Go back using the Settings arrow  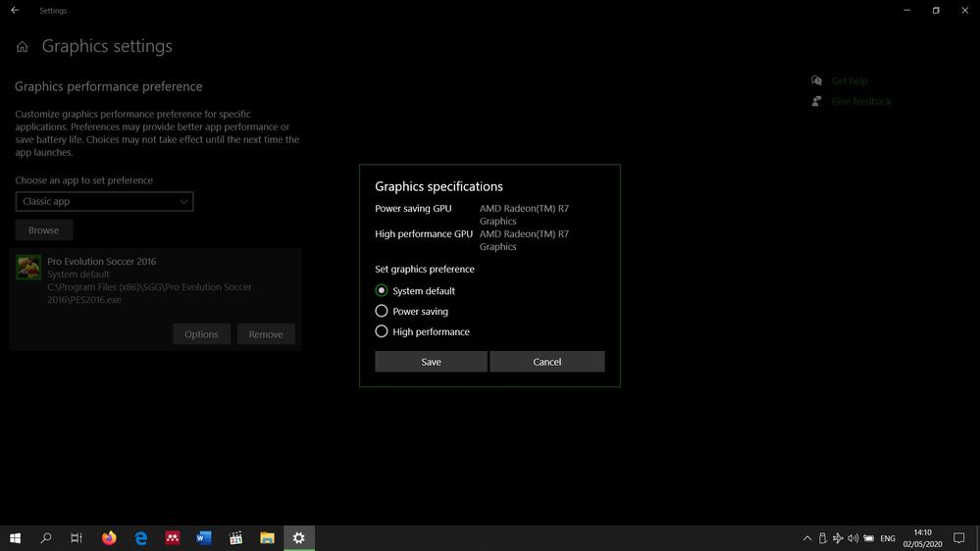[x=15, y=10]
